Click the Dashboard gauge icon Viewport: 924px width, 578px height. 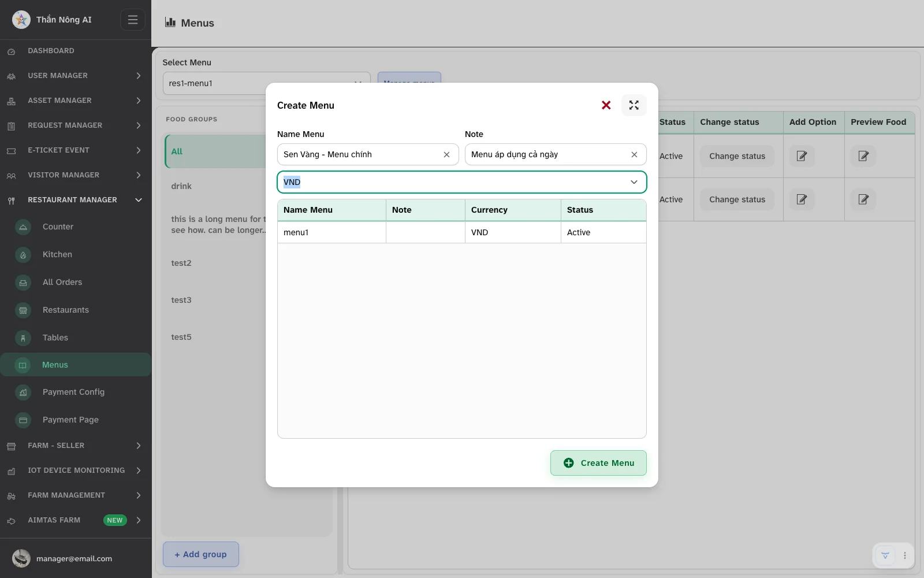(11, 51)
